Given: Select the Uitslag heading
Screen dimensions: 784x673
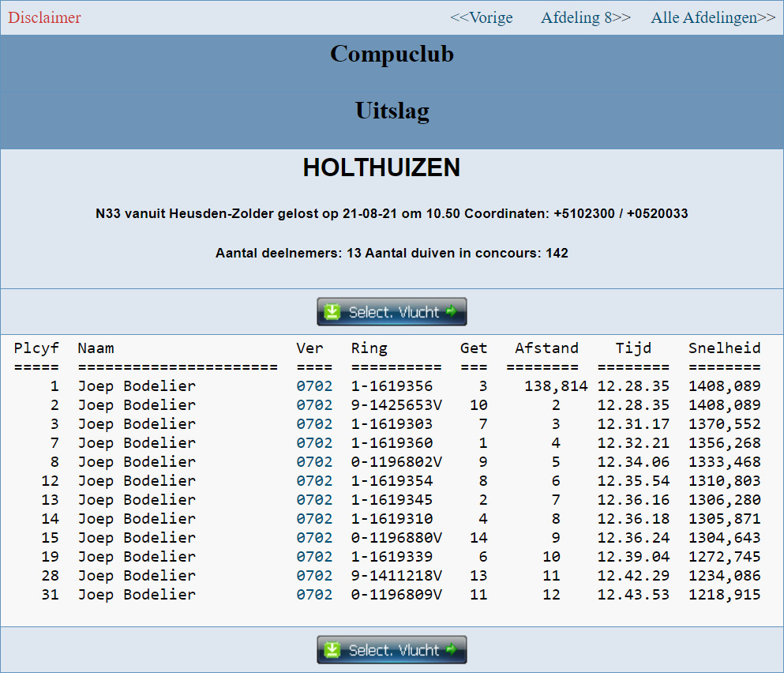Looking at the screenshot, I should click(x=392, y=111).
